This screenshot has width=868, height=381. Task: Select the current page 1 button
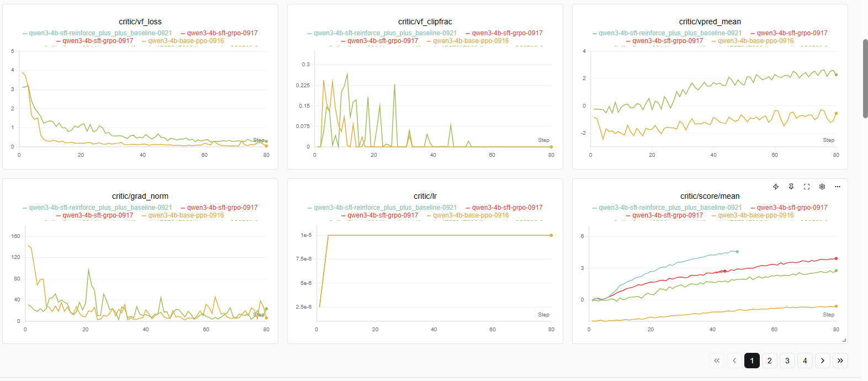point(752,361)
